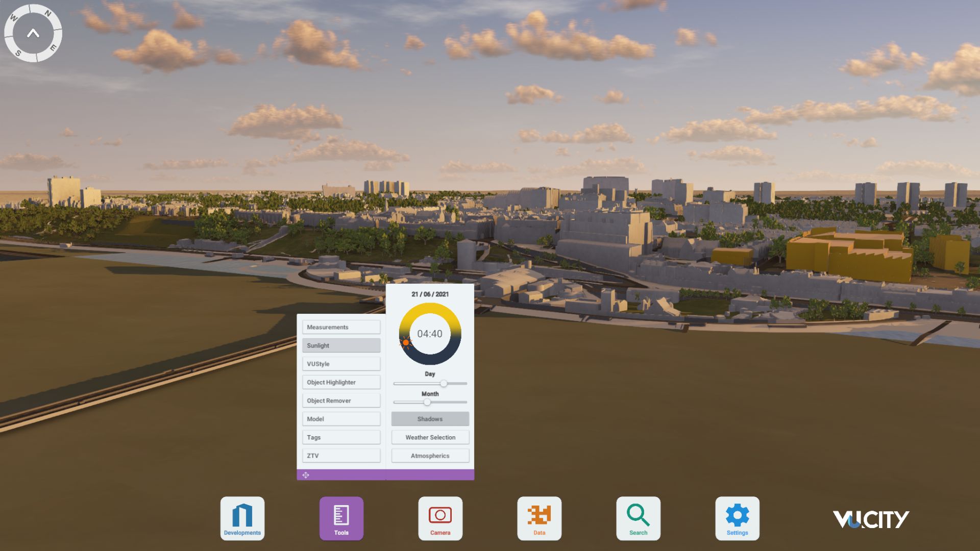
Task: Select the ZTV tool entry
Action: tap(341, 455)
